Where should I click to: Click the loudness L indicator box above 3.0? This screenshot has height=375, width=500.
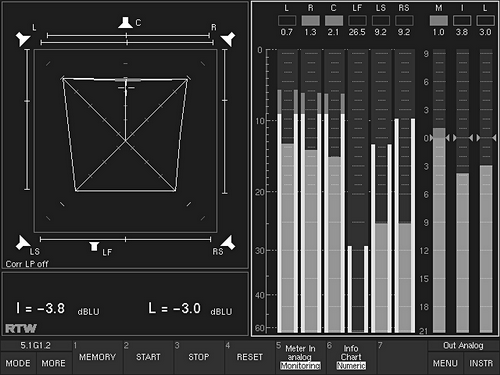click(x=485, y=21)
